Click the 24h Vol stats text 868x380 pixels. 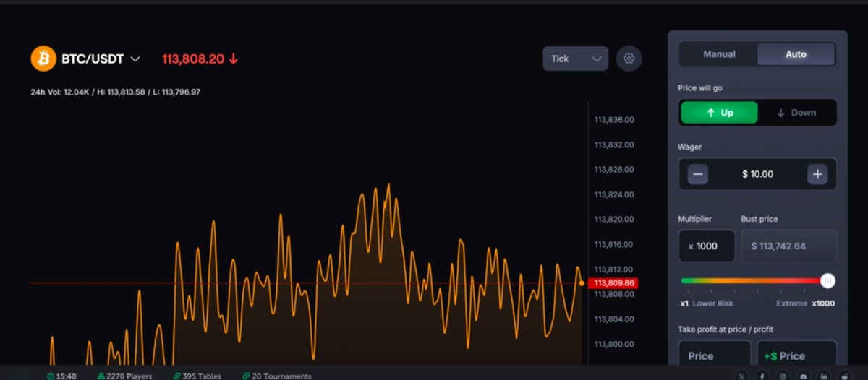[x=116, y=92]
